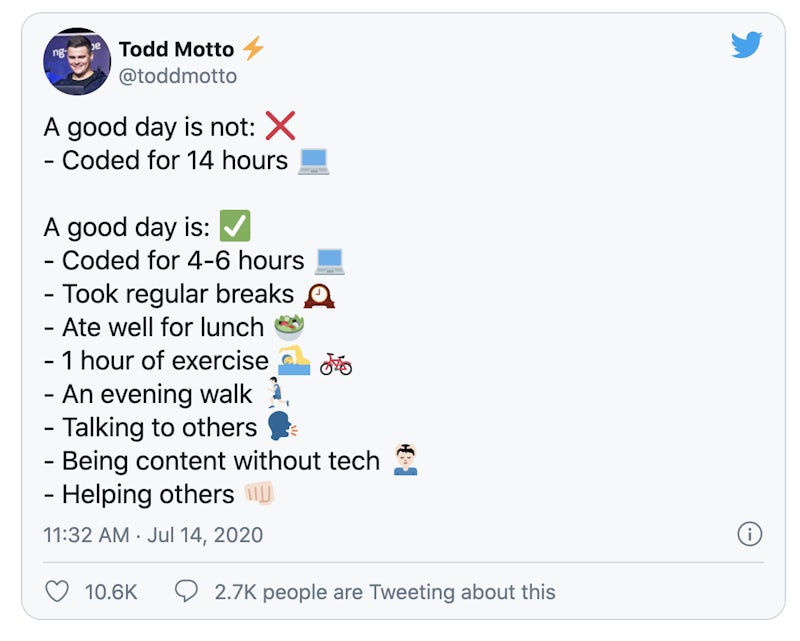The image size is (800, 641).
Task: Open 2.7K people are Tweeting about this
Action: [x=385, y=592]
